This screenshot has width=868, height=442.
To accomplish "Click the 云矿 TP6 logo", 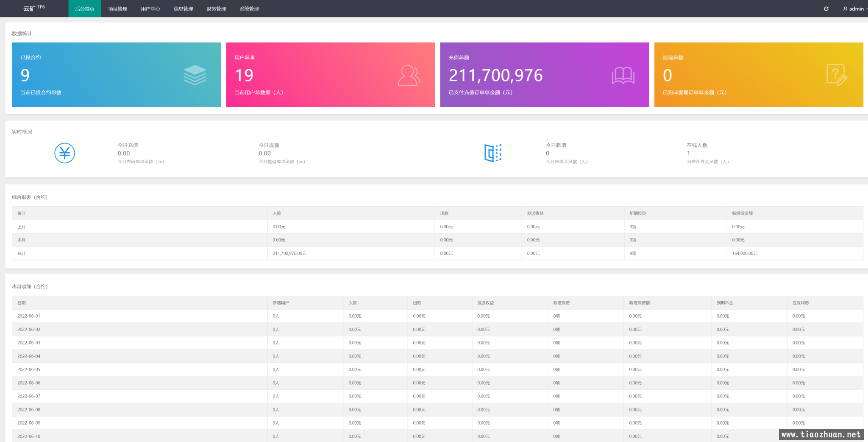I will pyautogui.click(x=34, y=8).
